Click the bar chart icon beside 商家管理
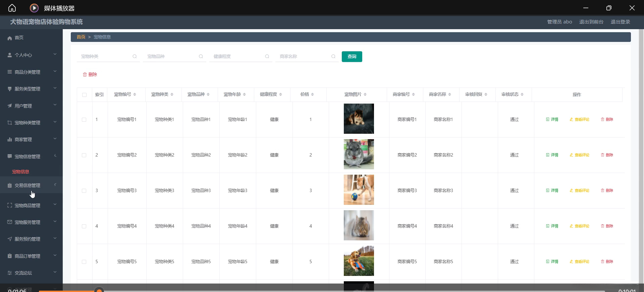The image size is (644, 292). [10, 139]
